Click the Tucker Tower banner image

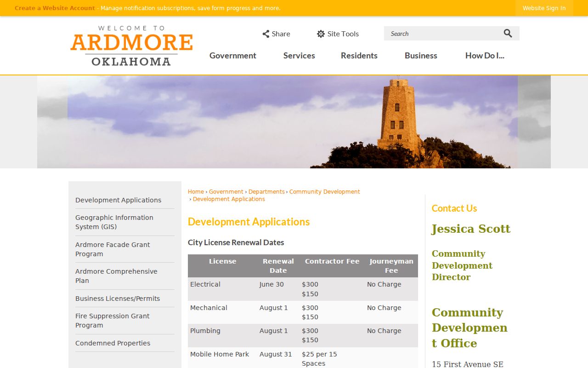click(x=294, y=122)
